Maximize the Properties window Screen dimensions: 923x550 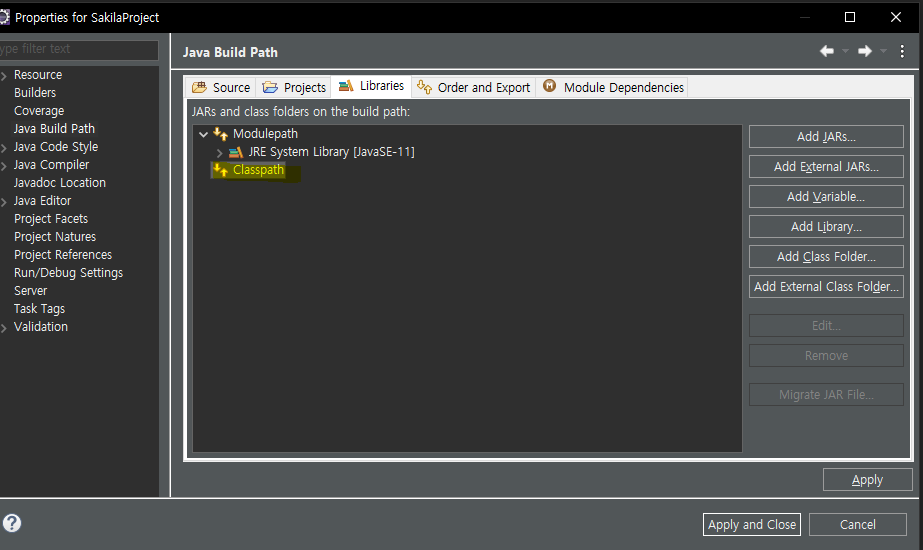[849, 17]
